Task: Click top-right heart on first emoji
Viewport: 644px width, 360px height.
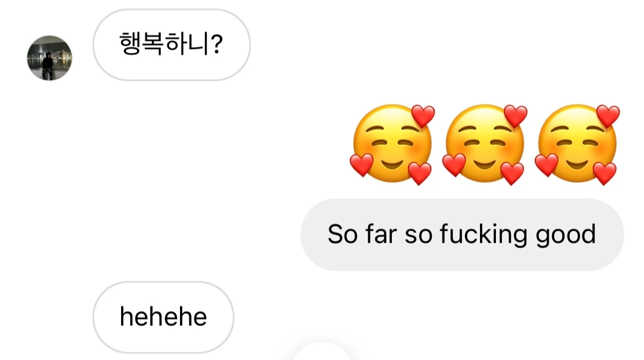Action: coord(423,116)
